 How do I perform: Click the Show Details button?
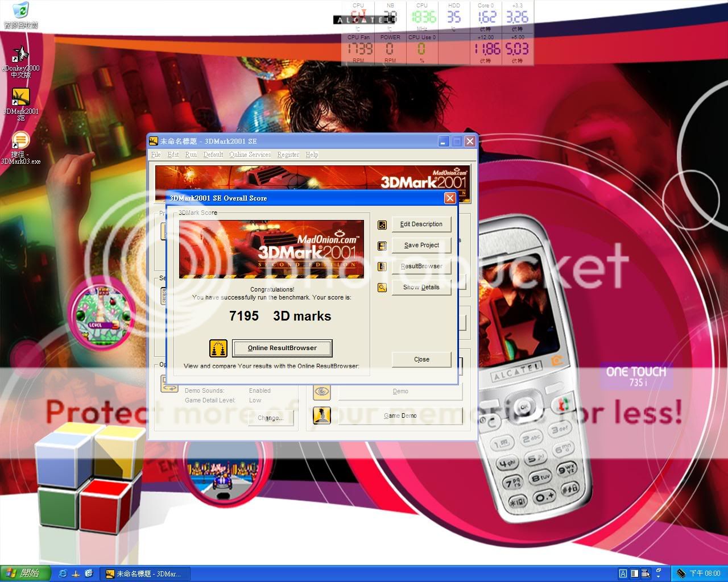click(x=421, y=288)
